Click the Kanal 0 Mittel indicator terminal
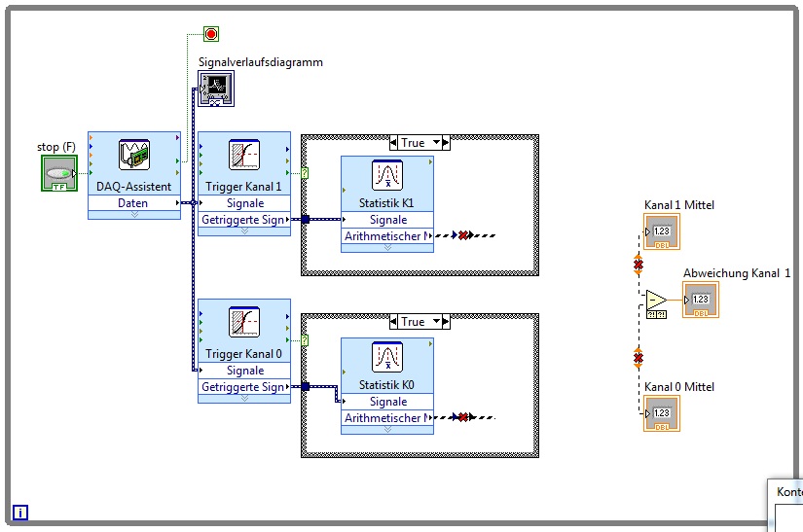 (662, 413)
